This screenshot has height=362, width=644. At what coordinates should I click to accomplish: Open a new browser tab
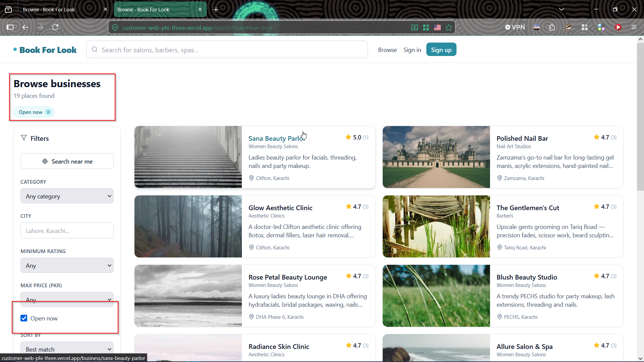(x=216, y=9)
